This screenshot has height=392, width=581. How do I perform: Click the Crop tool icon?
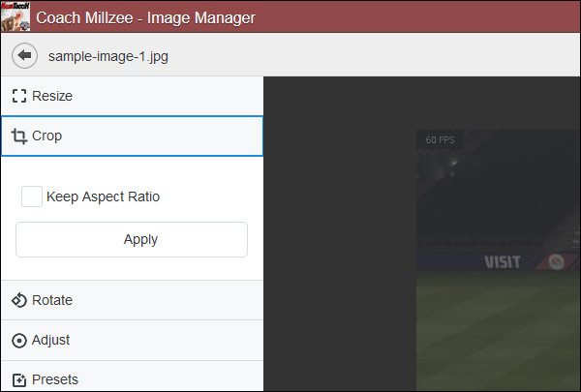click(x=18, y=136)
